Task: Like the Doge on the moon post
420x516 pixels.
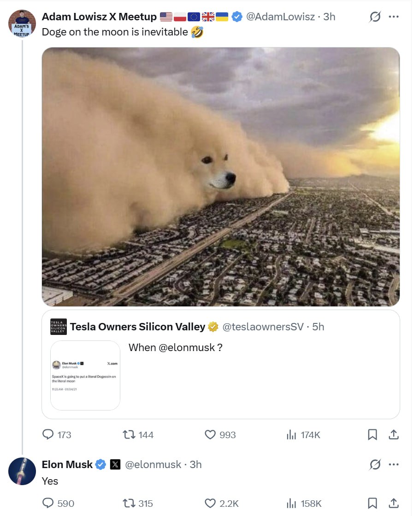Action: pos(210,434)
